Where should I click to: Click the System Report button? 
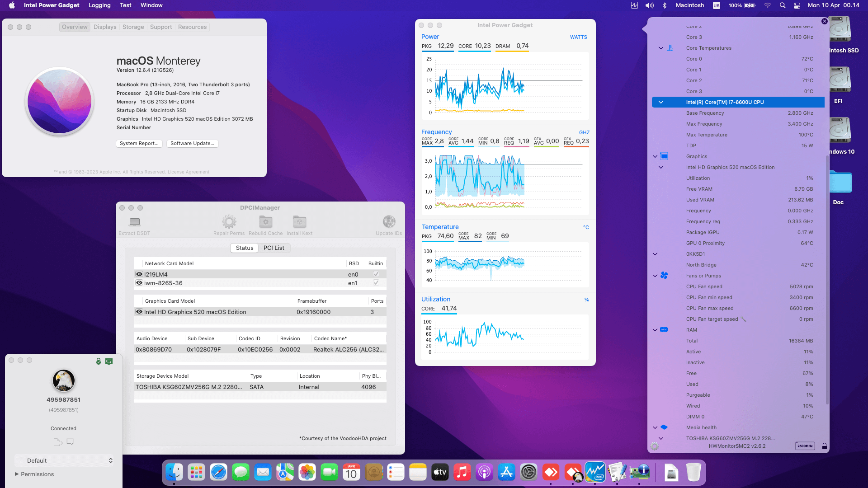coord(139,143)
